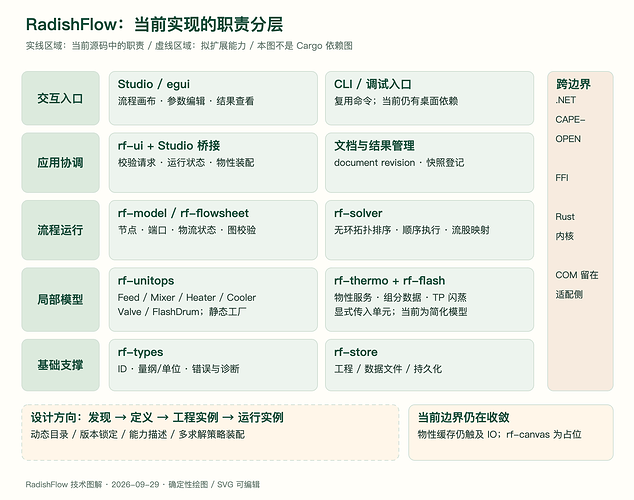Click 'Rust' in the 跨边界 column
Screen dimensions: 634x500
click(x=565, y=217)
